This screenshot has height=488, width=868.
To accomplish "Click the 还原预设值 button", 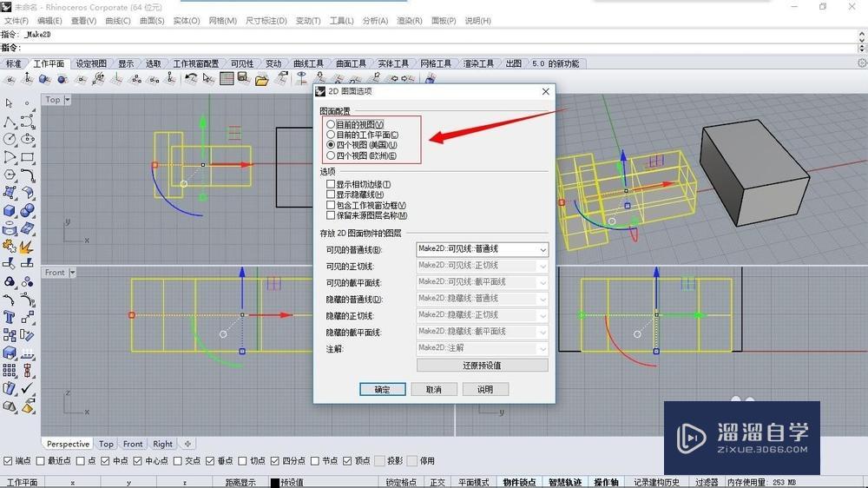I will pos(482,366).
